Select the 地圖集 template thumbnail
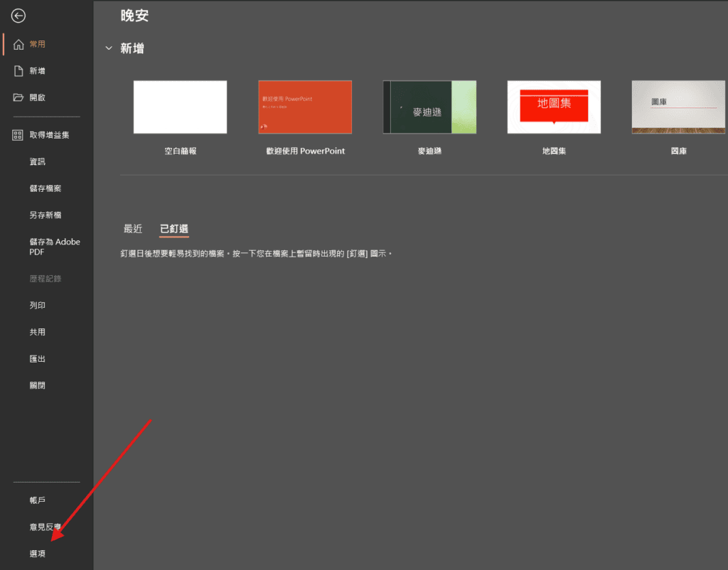Viewport: 728px width, 570px height. (x=554, y=107)
